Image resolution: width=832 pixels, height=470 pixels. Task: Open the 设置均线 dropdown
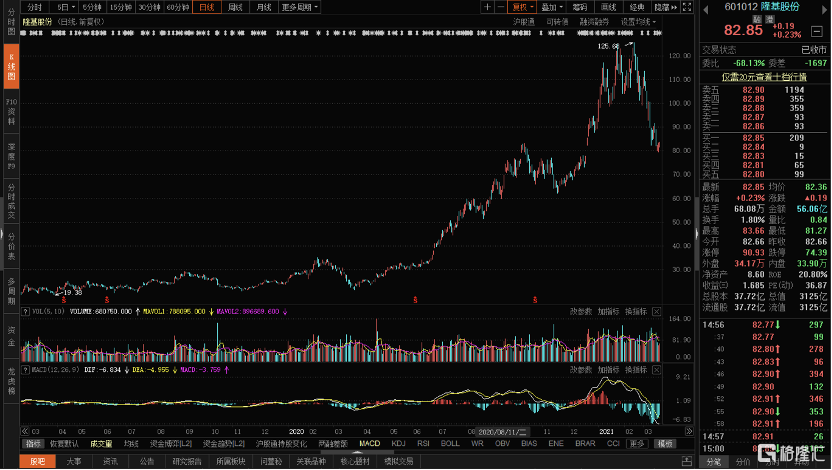point(636,20)
